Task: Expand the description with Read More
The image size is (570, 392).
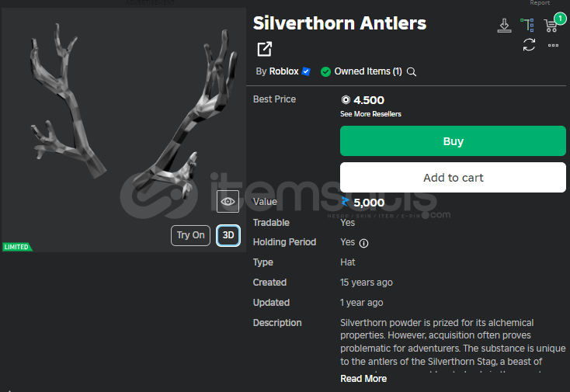Action: (x=363, y=379)
